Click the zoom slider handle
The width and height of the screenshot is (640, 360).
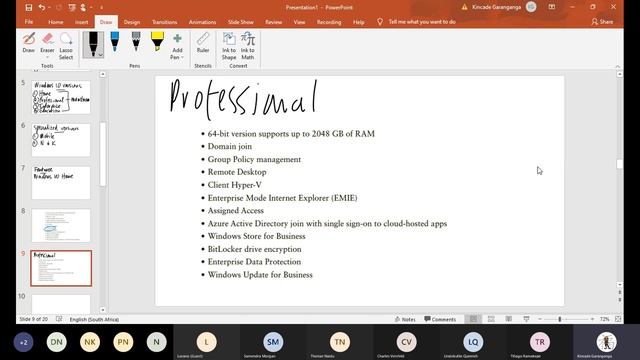(x=560, y=319)
